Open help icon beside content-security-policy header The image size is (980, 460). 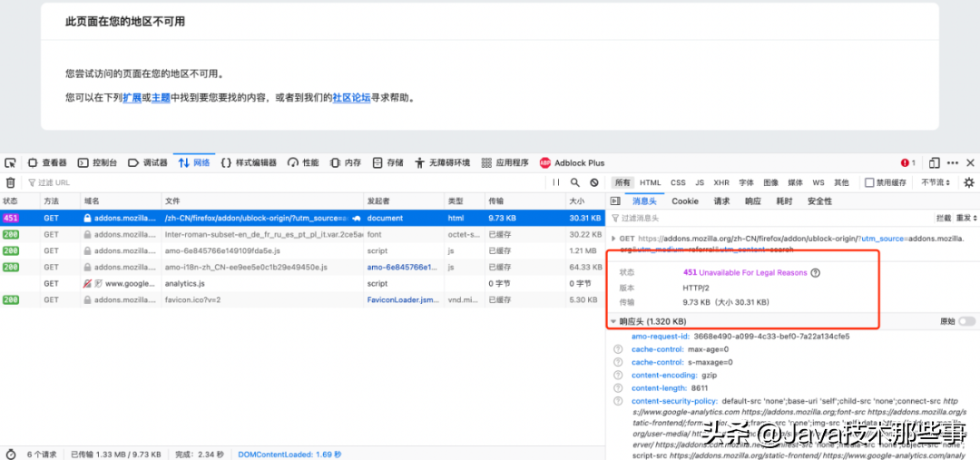(618, 401)
